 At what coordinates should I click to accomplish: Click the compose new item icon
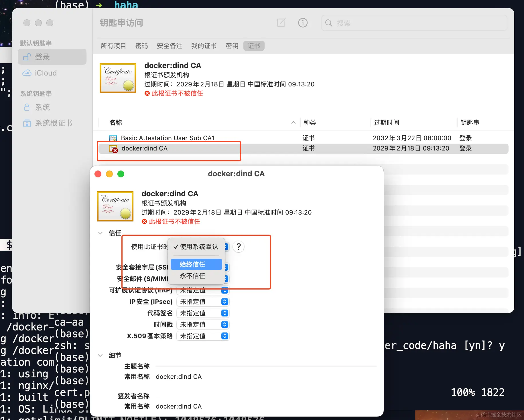[281, 23]
